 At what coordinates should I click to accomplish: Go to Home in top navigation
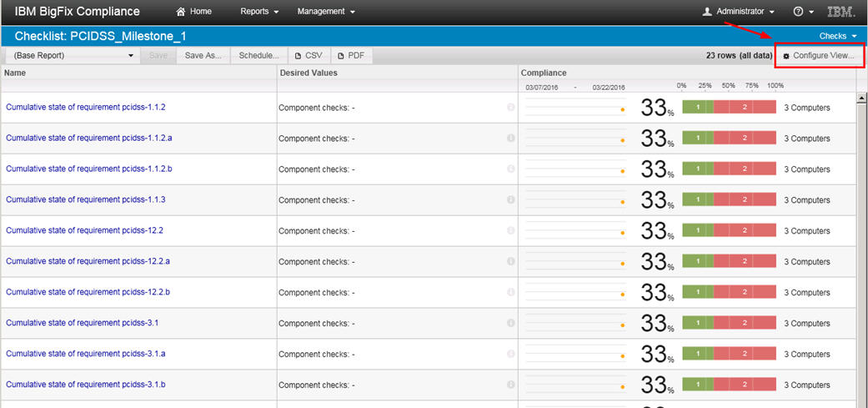click(x=193, y=12)
